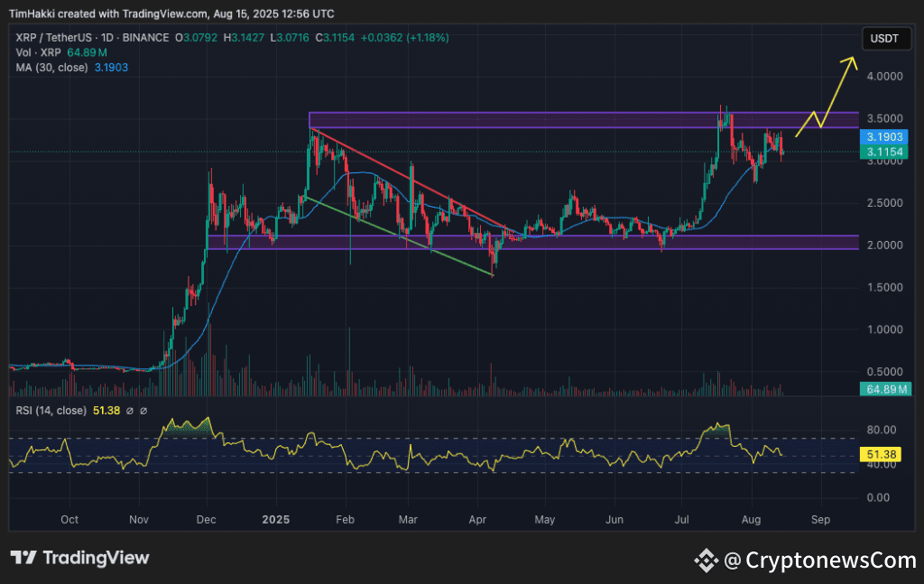The image size is (924, 584).
Task: Click the 64.89 M value beside Vol legend
Action: pos(88,52)
